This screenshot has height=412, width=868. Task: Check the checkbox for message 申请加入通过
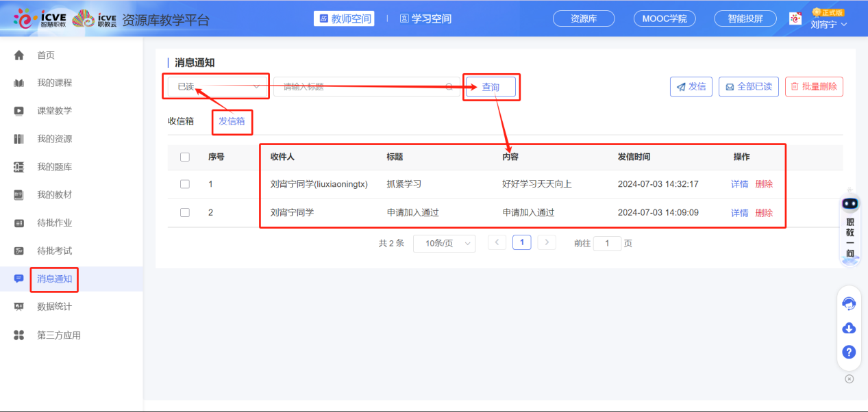pos(184,212)
